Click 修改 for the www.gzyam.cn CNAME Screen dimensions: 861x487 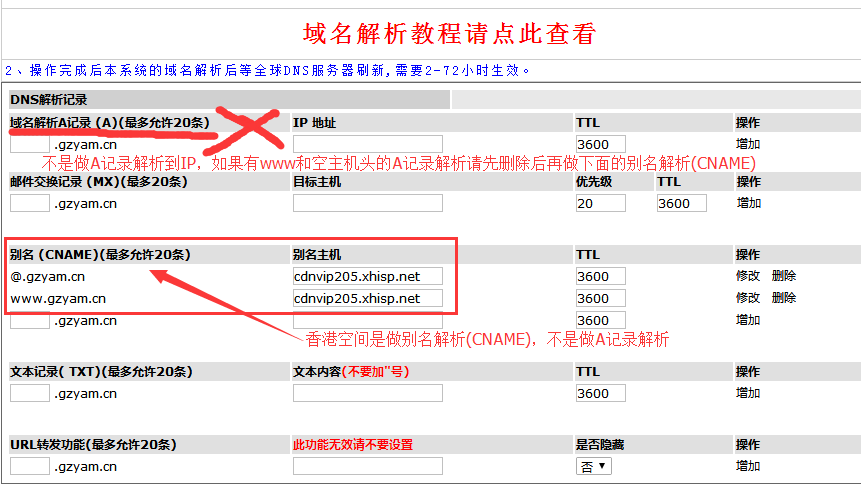[x=748, y=298]
